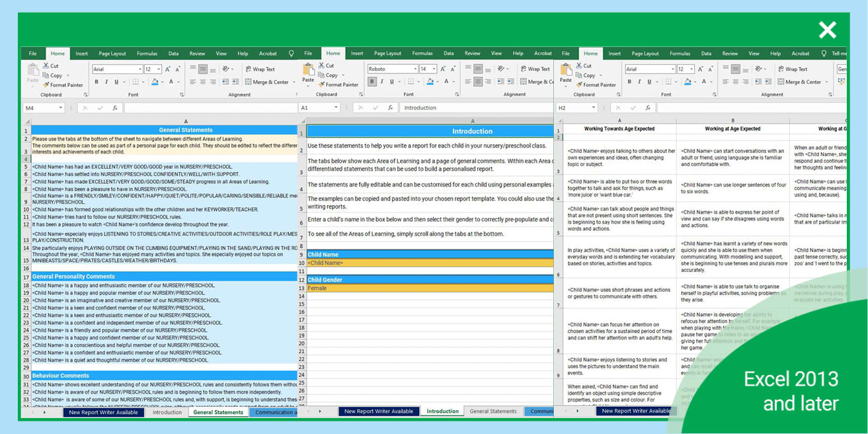Increase font size with the Grow Font icon
The width and height of the screenshot is (868, 434).
[168, 69]
